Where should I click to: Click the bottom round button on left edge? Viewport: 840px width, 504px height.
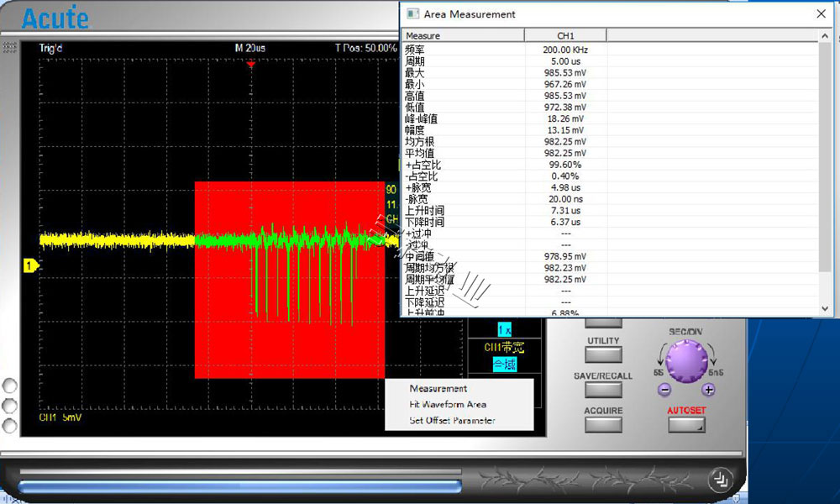coord(9,426)
